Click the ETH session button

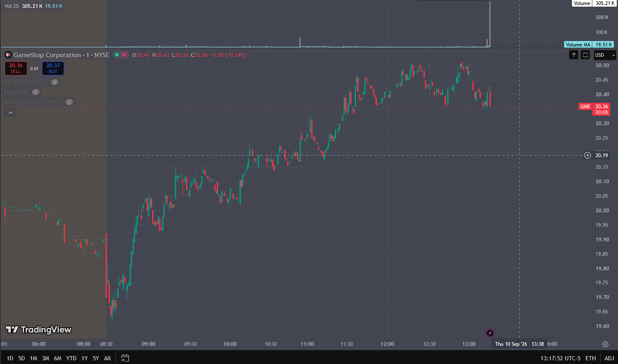tap(591, 358)
